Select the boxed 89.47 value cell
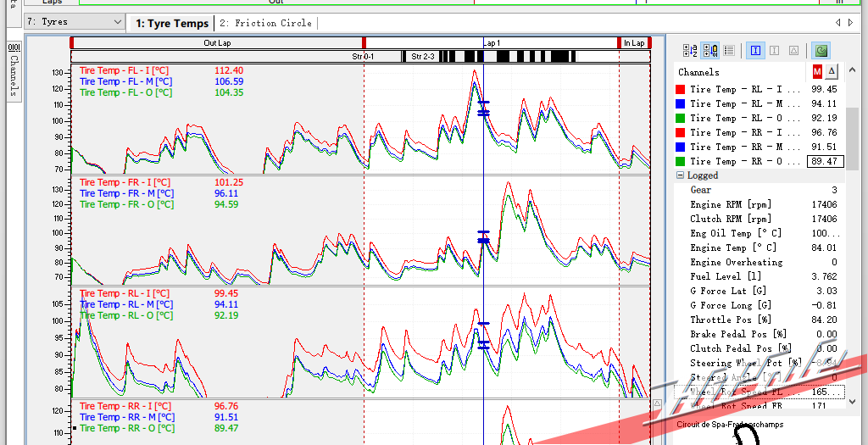 824,161
